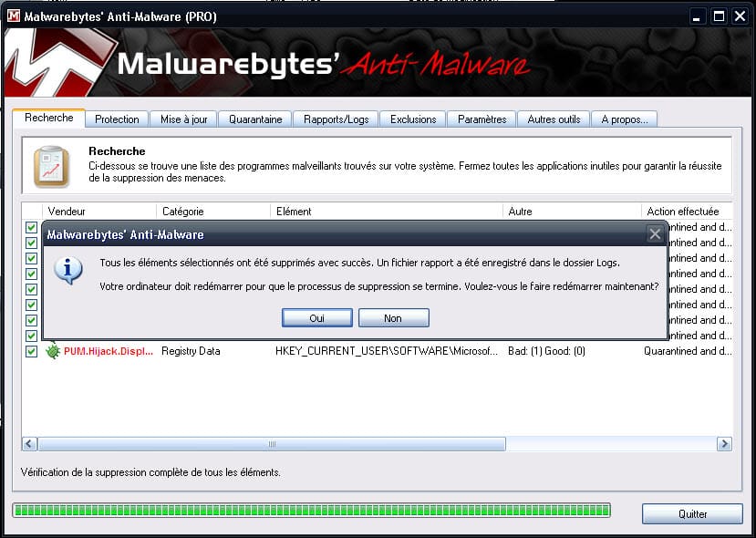Open the Paramètres tab
Viewport: 756px width, 538px height.
click(x=482, y=119)
